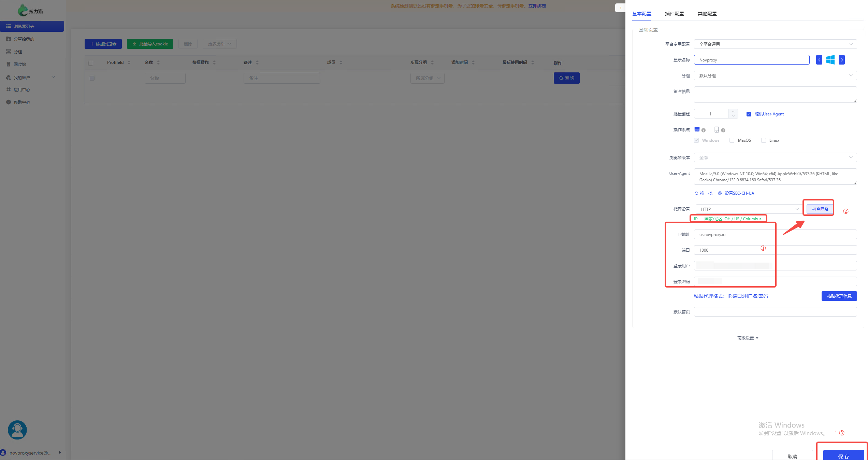Click the right arrow next to Windows logo
This screenshot has height=460, width=868.
click(842, 60)
